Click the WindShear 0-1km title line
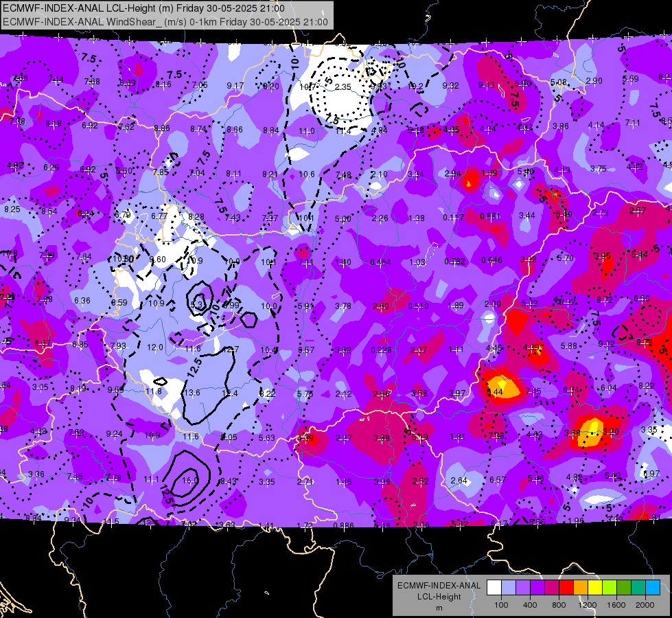Screen dimensions: 672x618 [165, 22]
